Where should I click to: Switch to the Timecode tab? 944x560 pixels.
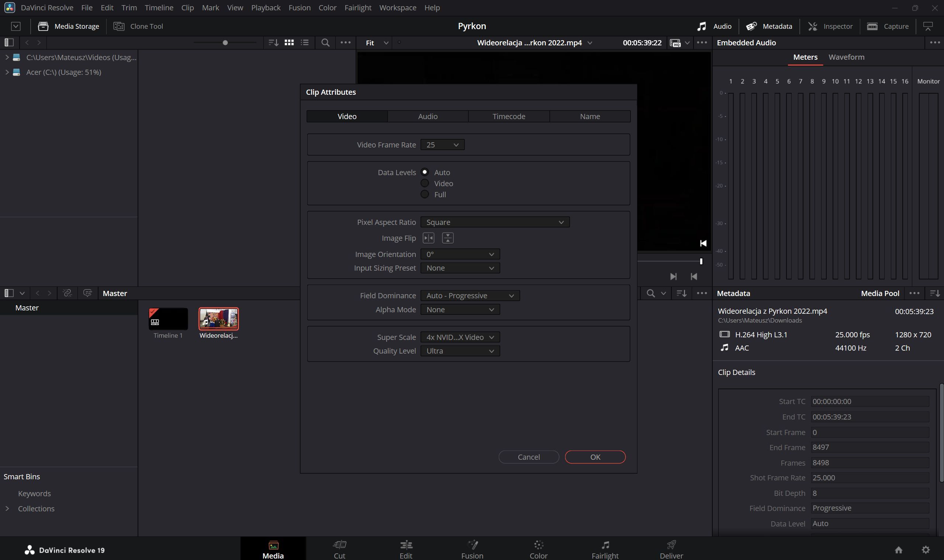click(x=509, y=116)
